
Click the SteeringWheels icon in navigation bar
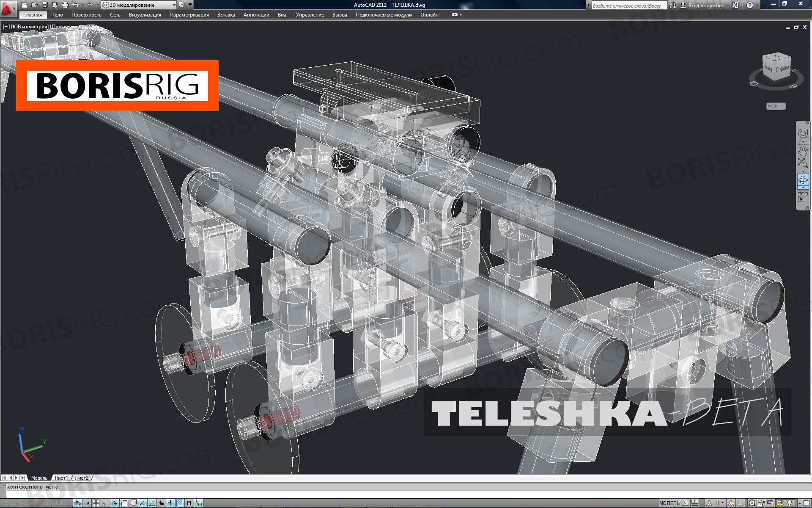click(x=803, y=134)
